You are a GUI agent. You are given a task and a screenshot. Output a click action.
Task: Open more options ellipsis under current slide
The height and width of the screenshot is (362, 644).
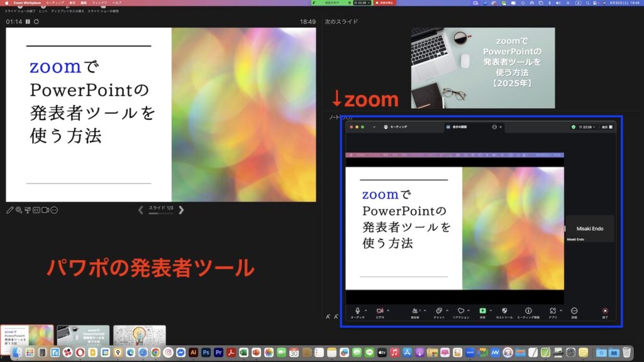54,210
